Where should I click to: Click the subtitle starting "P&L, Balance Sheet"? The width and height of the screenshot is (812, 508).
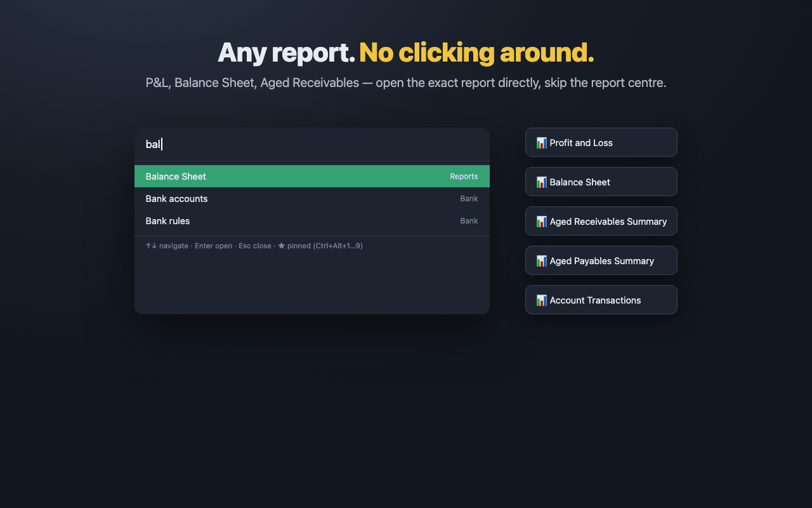pyautogui.click(x=406, y=83)
